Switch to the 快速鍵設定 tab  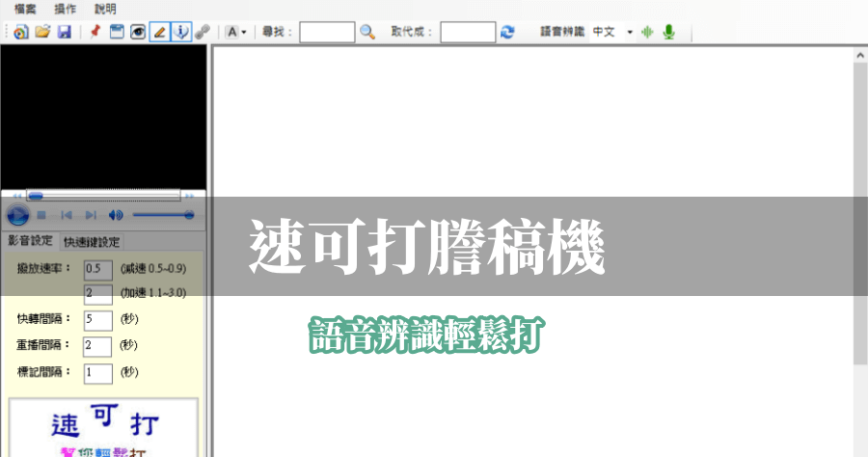pos(92,242)
